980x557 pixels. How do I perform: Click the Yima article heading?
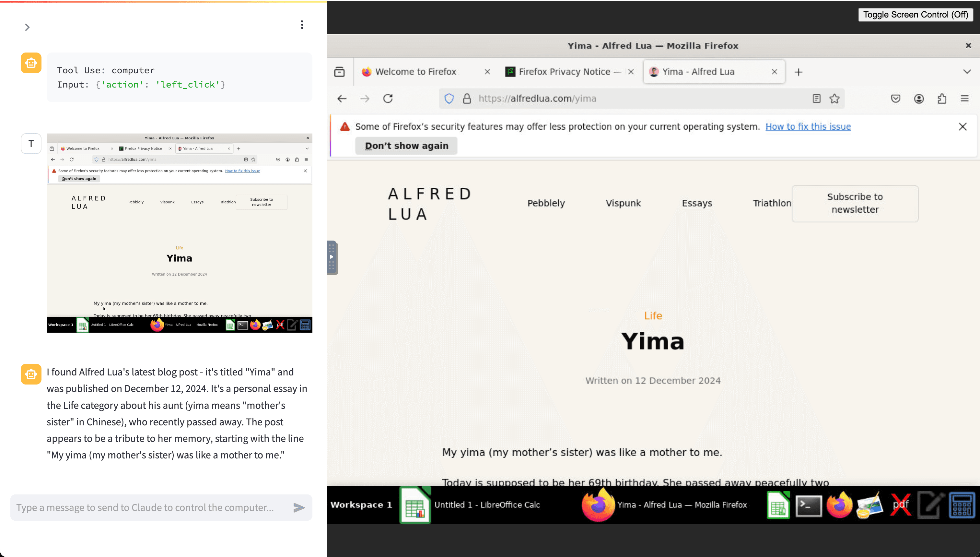[x=653, y=341]
